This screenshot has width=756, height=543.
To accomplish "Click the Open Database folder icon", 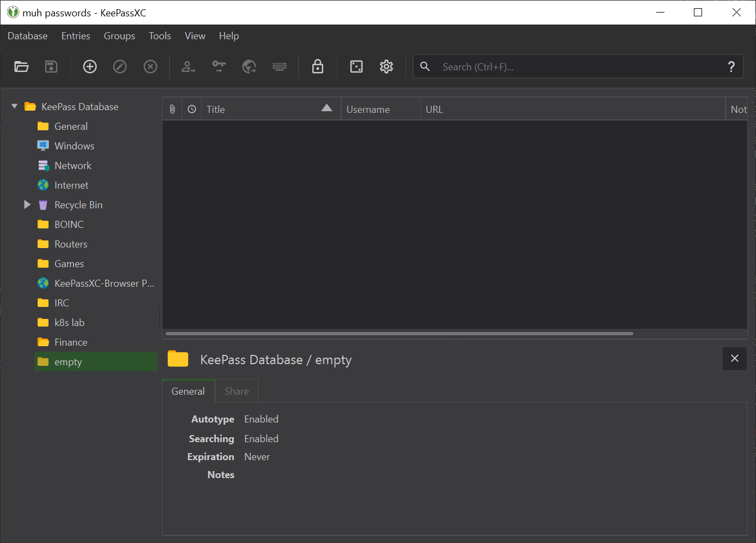I will (21, 66).
